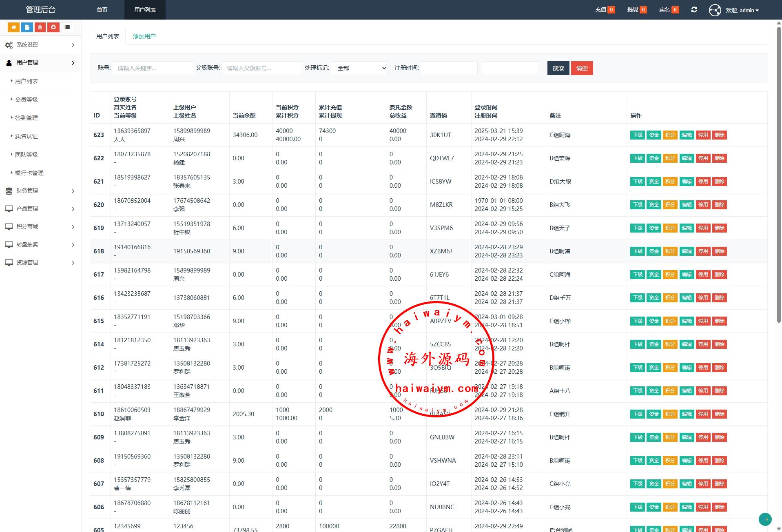Expand the 转盘抽奖 sidebar menu
Viewport: 782px width, 532px height.
40,244
